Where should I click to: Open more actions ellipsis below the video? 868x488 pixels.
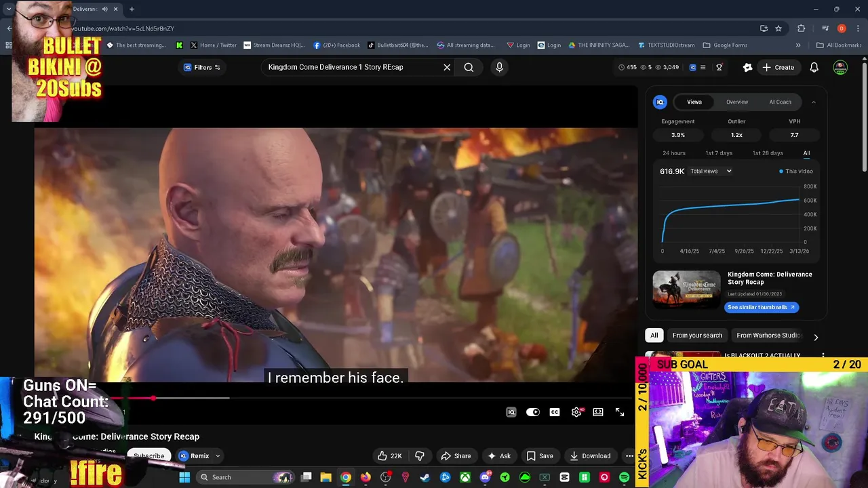[x=629, y=456]
